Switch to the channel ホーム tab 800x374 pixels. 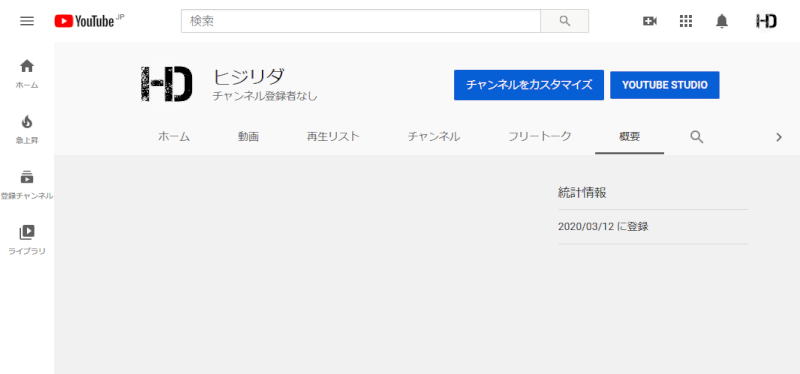coord(173,136)
